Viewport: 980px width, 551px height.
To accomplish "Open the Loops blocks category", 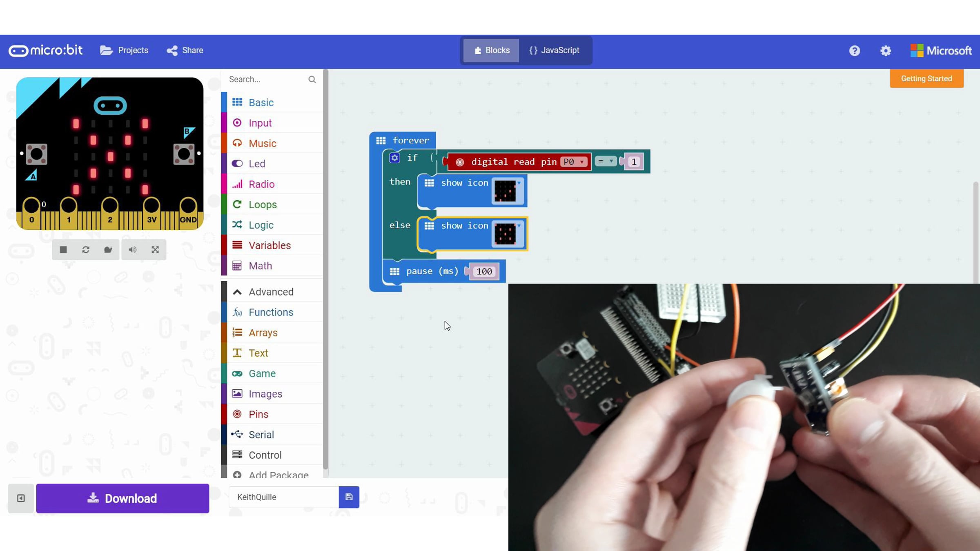I will [272, 204].
